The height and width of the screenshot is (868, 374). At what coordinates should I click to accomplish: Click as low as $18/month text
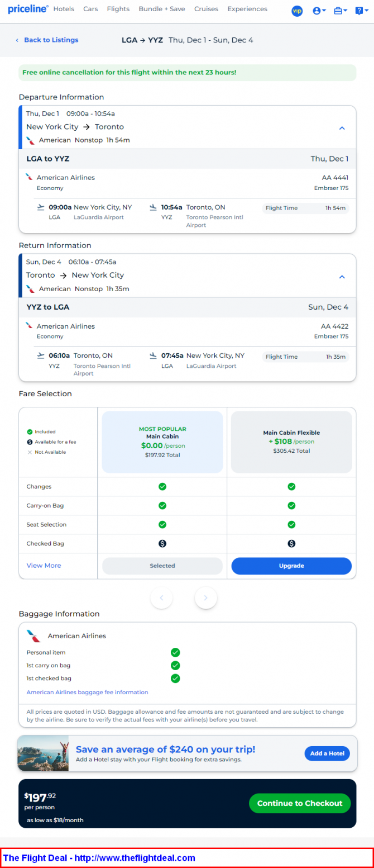[55, 820]
